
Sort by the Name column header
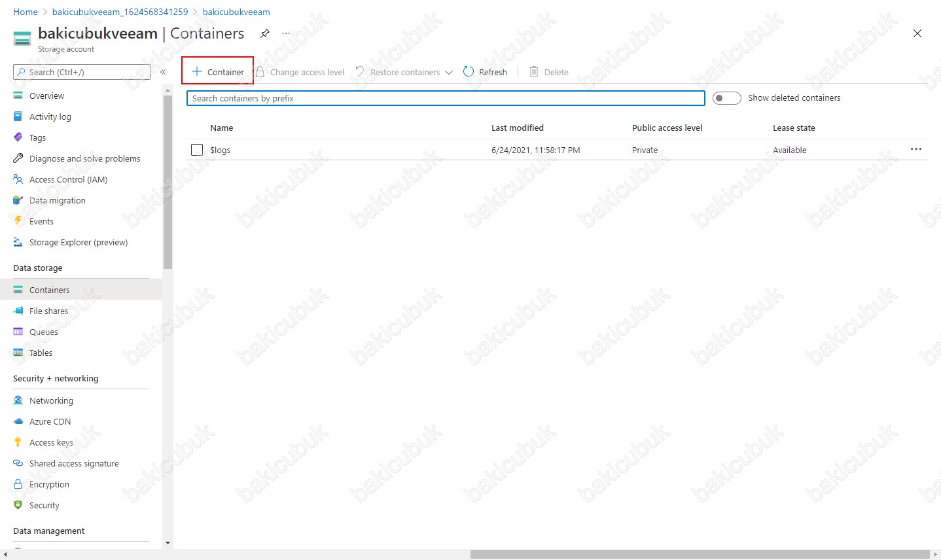[222, 128]
